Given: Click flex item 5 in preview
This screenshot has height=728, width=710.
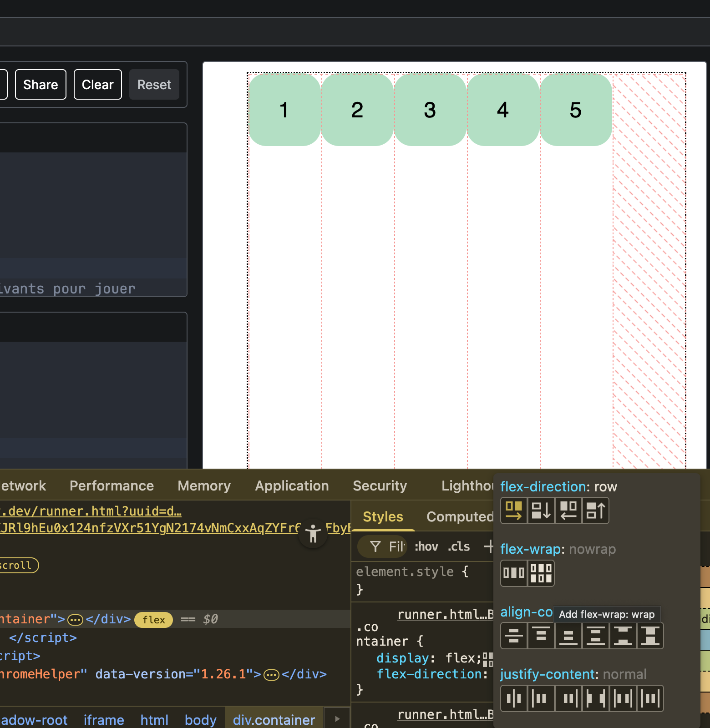Looking at the screenshot, I should pos(576,110).
